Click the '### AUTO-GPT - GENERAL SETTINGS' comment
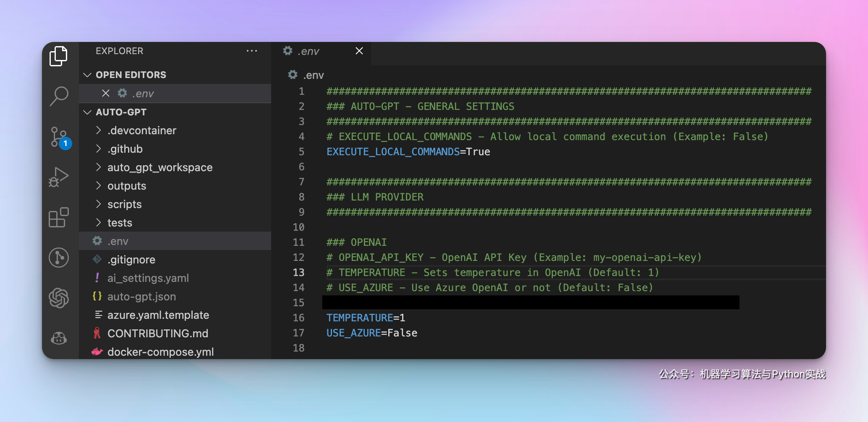 click(421, 106)
